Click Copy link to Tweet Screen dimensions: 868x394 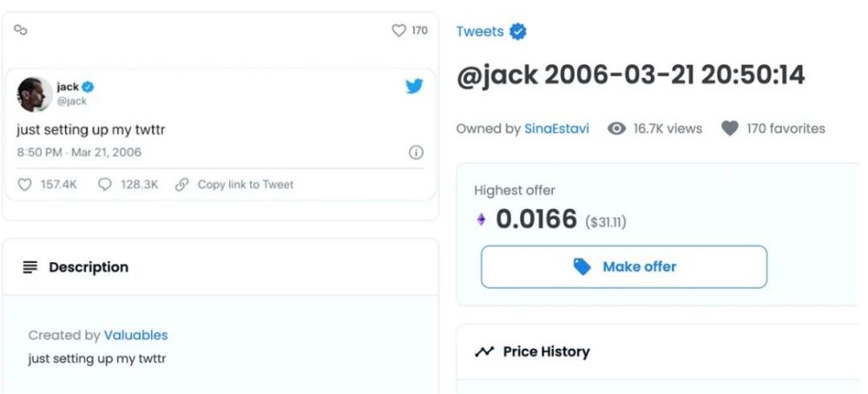[234, 184]
